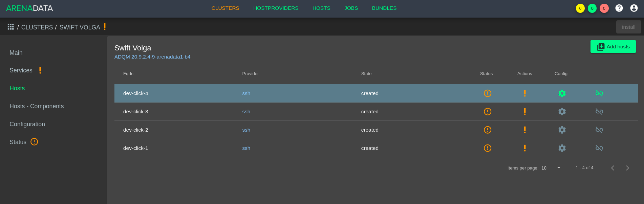644x204 pixels.
Task: Click the install button
Action: tap(628, 27)
